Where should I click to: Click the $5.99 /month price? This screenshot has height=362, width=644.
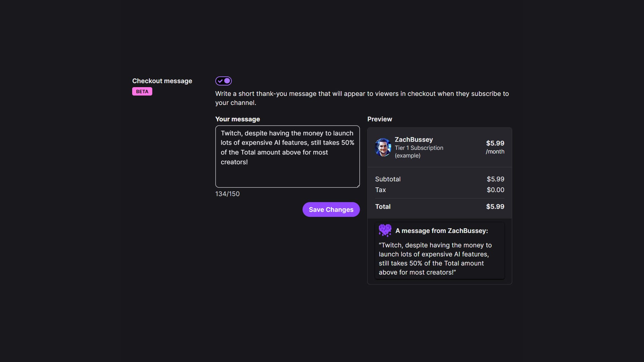pyautogui.click(x=495, y=147)
